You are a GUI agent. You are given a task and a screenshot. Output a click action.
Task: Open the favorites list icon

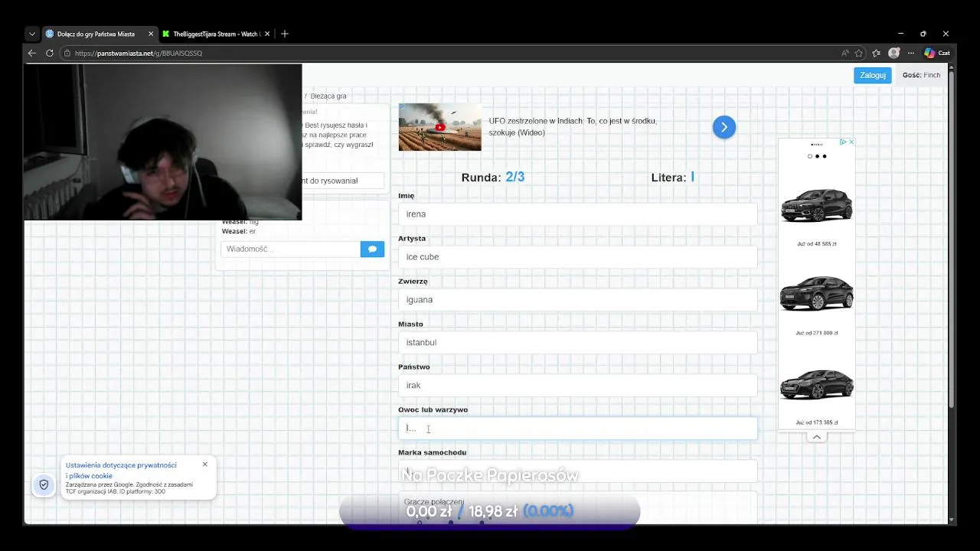point(877,54)
